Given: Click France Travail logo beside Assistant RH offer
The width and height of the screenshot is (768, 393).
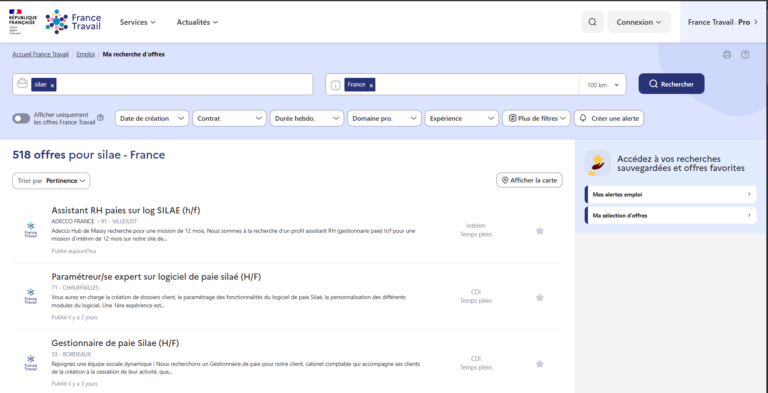Looking at the screenshot, I should (31, 230).
